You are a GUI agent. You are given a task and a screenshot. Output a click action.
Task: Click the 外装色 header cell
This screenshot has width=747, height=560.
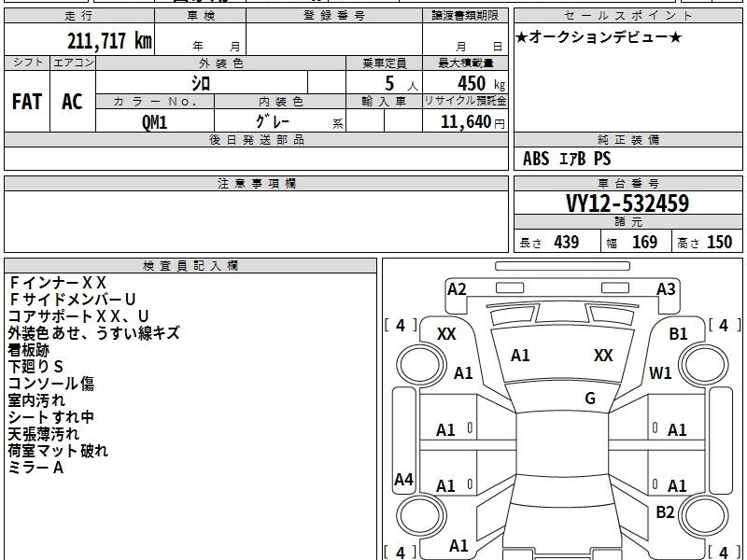point(221,63)
